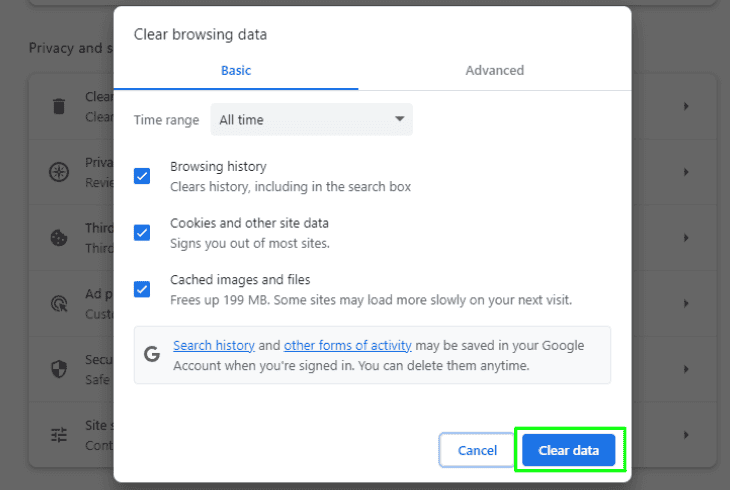Click the trash can icon in settings list
The image size is (730, 490).
coord(59,106)
